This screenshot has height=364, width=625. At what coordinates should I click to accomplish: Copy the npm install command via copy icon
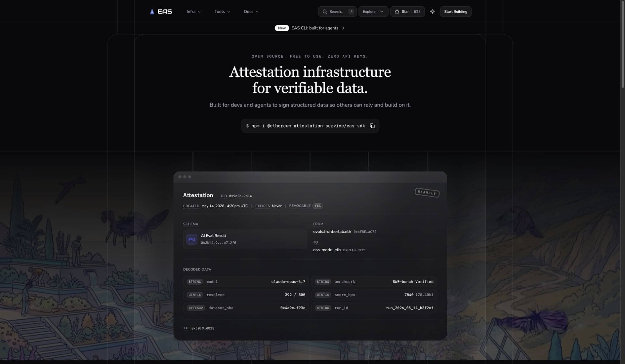click(372, 126)
